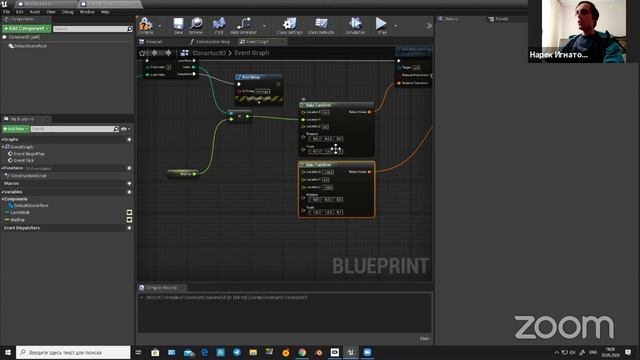Screen dimensions: 640x360
Task: Open the View menu
Action: (x=51, y=12)
